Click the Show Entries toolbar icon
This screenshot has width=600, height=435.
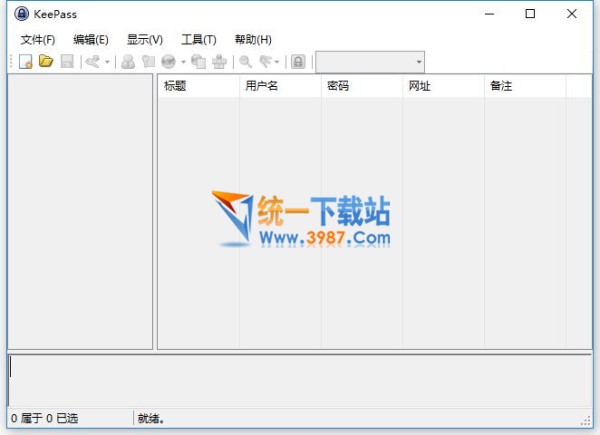[x=266, y=61]
